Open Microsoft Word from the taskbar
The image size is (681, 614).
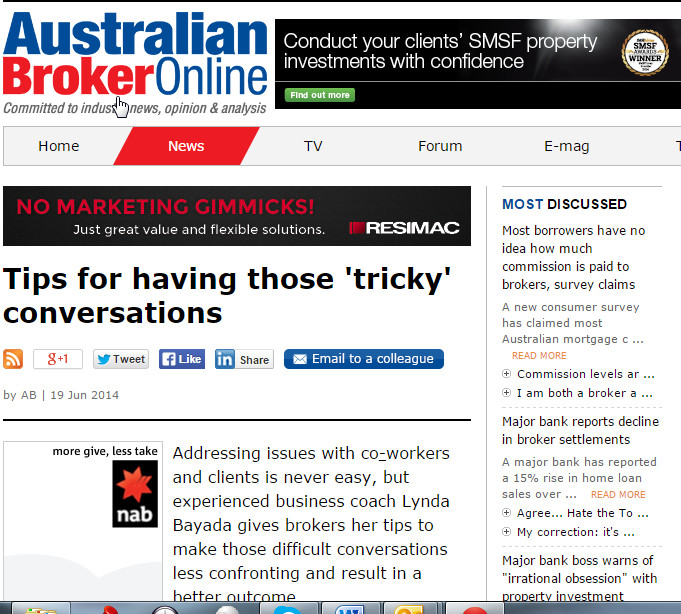click(351, 609)
